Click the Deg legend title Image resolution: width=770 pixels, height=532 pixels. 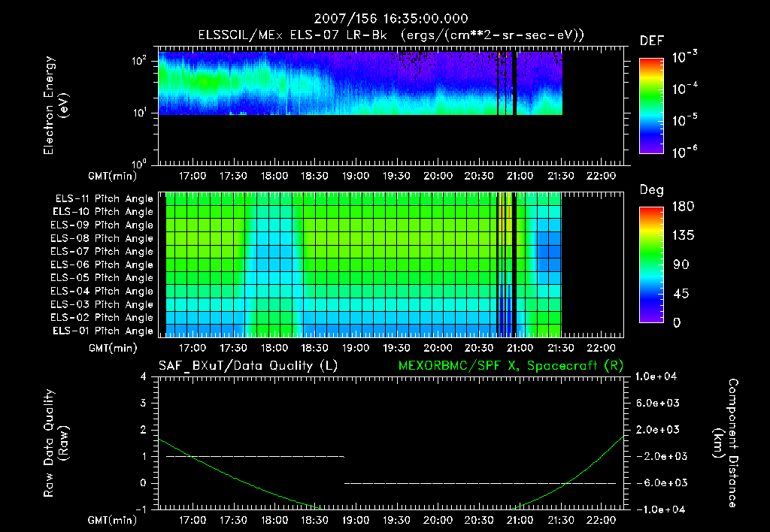652,190
